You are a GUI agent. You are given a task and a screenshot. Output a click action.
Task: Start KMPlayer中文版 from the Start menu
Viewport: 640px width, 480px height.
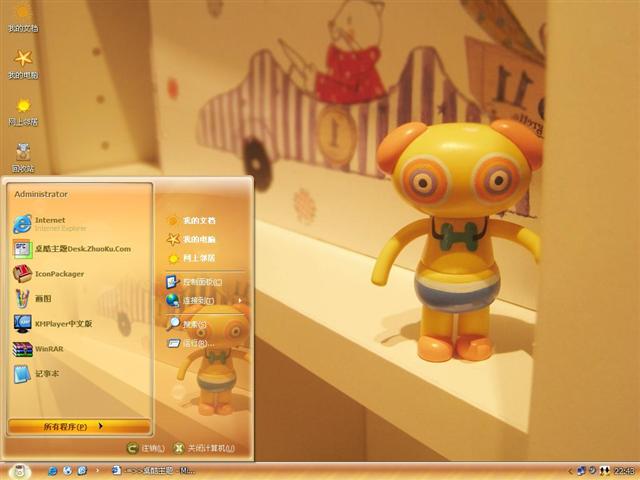tap(52, 324)
